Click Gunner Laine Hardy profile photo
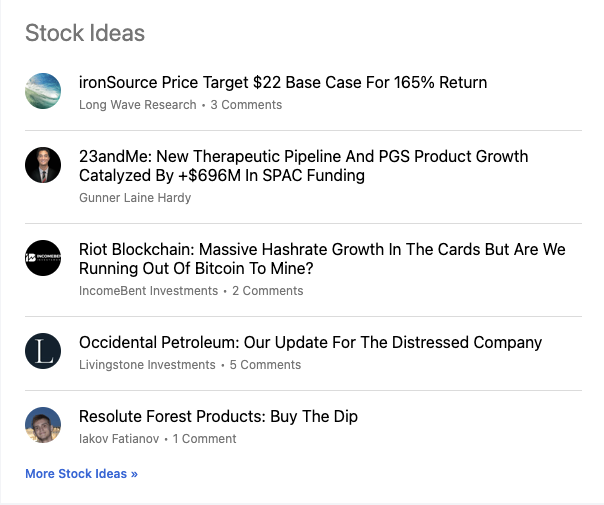This screenshot has height=505, width=604. click(x=43, y=165)
